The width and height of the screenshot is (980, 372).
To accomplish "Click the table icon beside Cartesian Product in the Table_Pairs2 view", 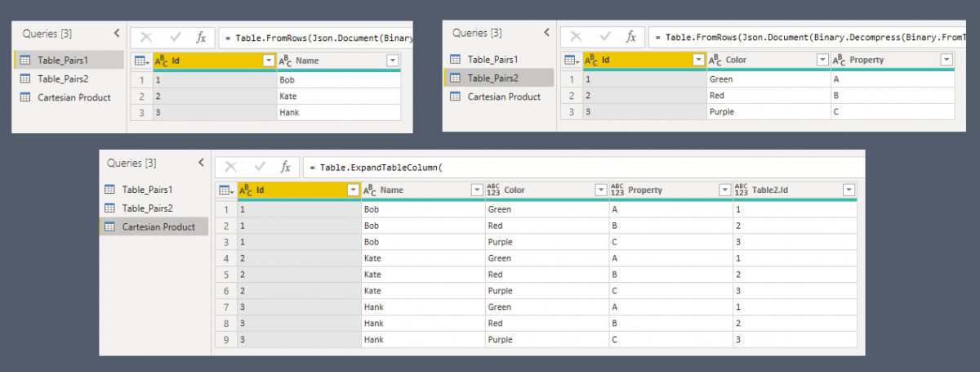I will [455, 96].
